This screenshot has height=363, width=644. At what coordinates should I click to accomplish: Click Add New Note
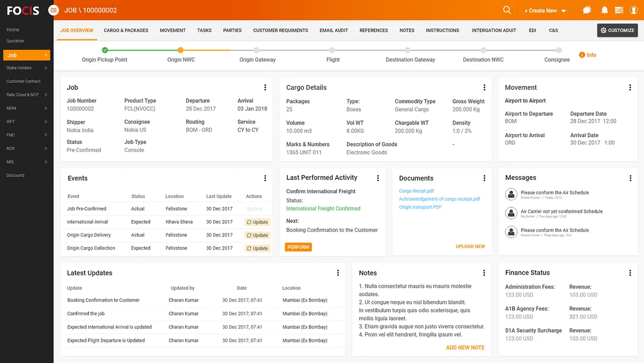click(465, 347)
